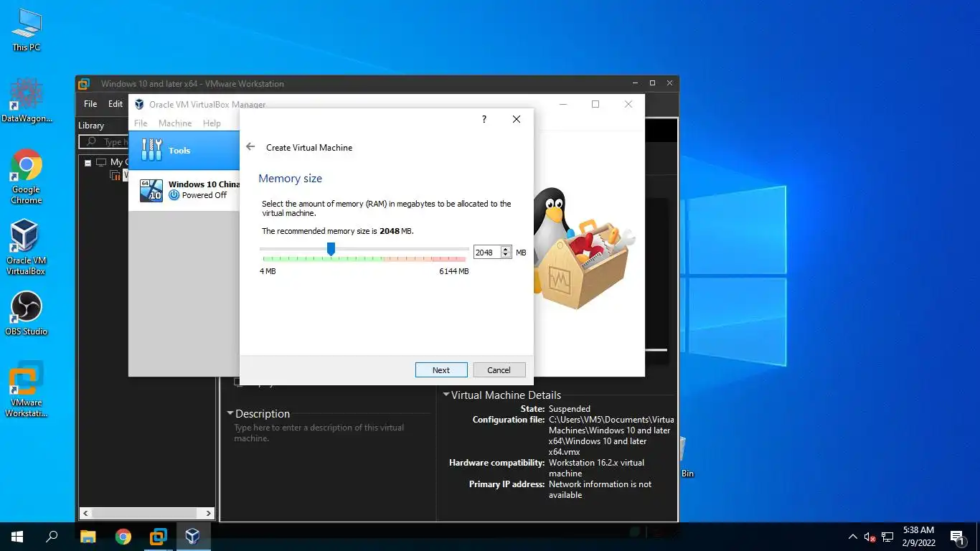
Task: Click the Hardware compatibility value text
Action: (x=596, y=468)
